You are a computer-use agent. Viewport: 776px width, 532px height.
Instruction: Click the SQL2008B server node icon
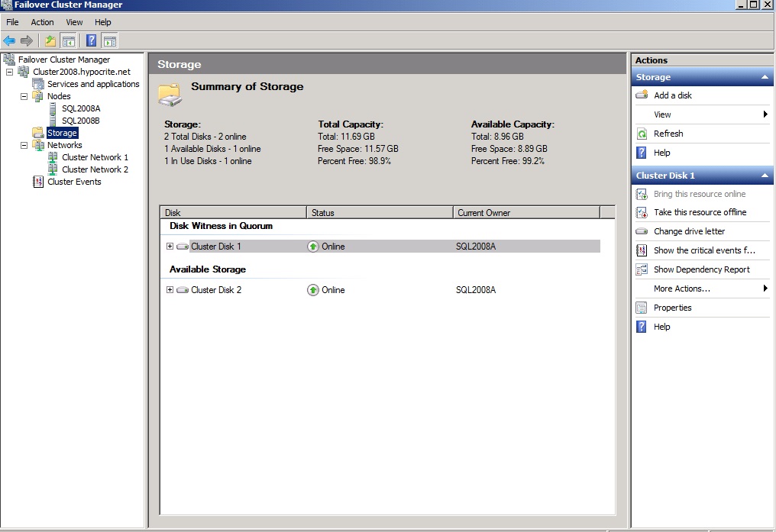tap(53, 120)
